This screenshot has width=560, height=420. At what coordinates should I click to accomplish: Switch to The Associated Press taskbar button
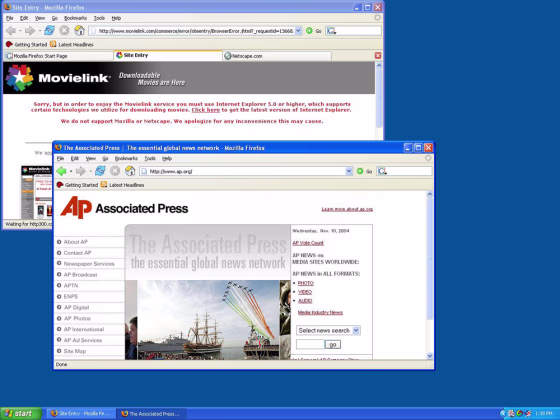coord(151,414)
